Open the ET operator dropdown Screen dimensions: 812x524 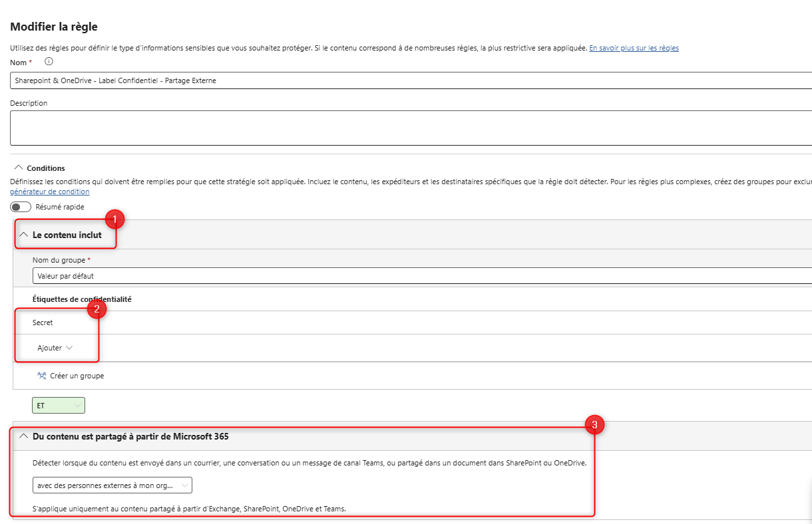(x=59, y=405)
